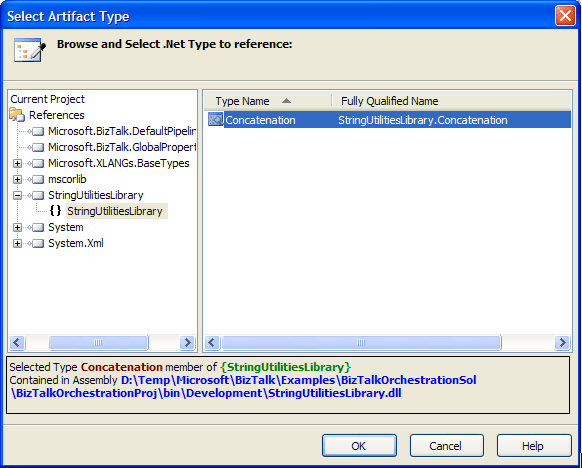Click the green {StringUtilitiesLibrary} text

(x=285, y=367)
